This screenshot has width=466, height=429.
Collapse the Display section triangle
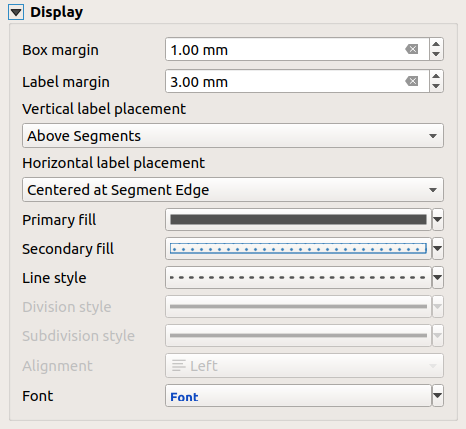tap(16, 13)
